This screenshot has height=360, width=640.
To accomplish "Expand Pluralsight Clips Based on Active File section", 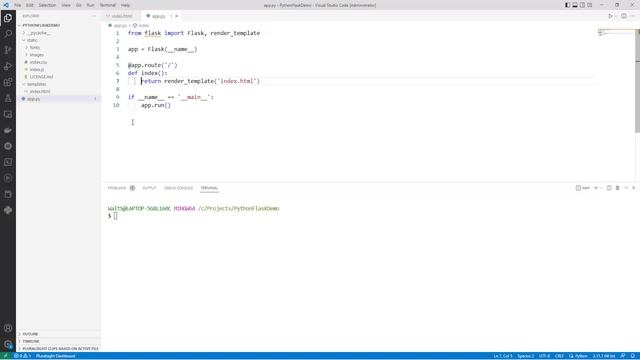I will [x=58, y=349].
